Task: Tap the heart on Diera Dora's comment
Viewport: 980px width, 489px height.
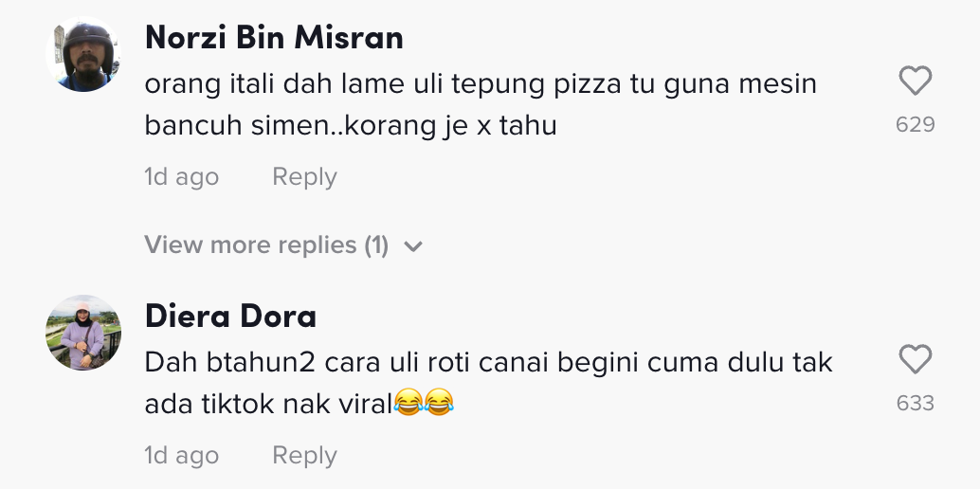Action: (x=915, y=360)
